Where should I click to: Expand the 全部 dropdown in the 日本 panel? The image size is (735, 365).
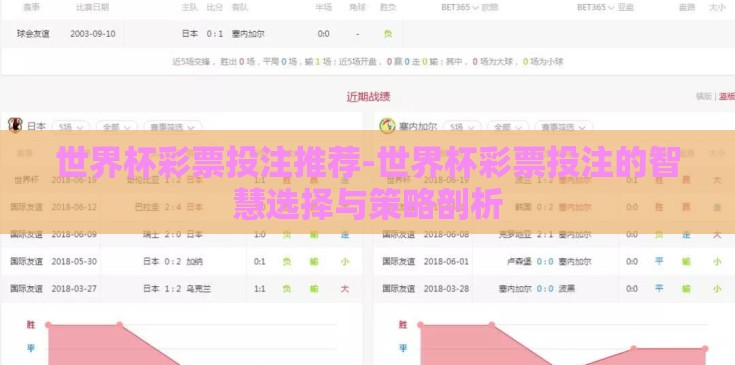pos(116,127)
